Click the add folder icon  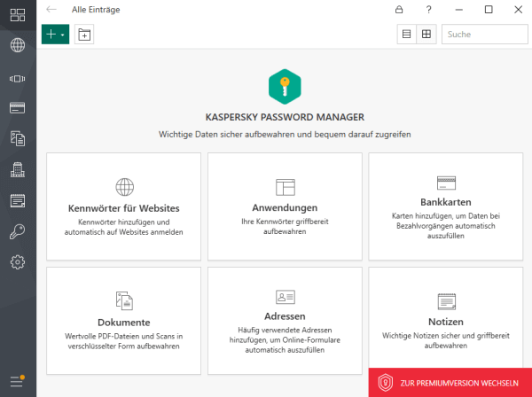pos(84,35)
